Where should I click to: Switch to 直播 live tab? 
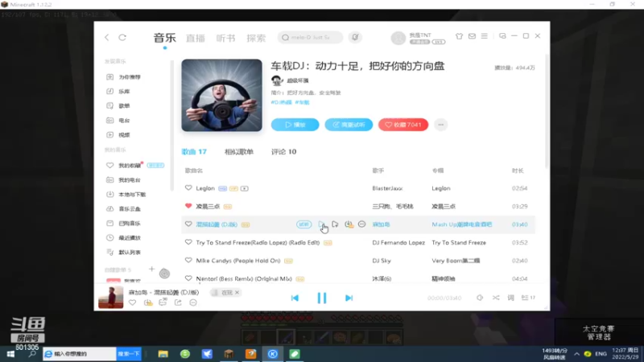pyautogui.click(x=196, y=38)
